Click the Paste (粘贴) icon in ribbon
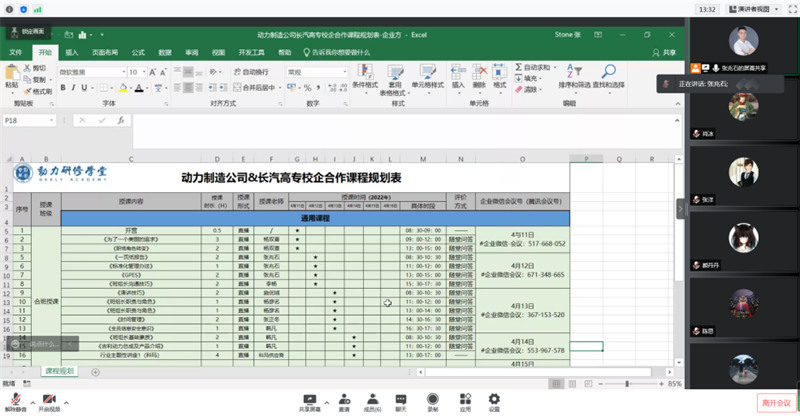800x416 pixels. 12,73
